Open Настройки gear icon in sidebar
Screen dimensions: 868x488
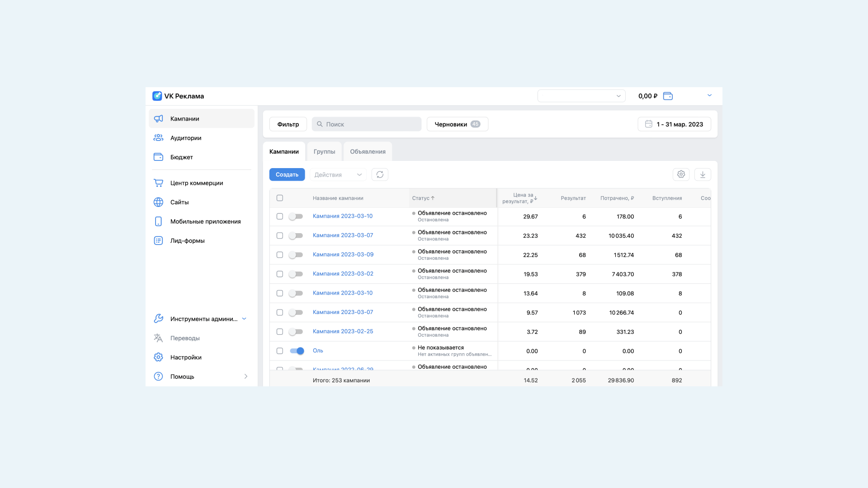pyautogui.click(x=158, y=357)
